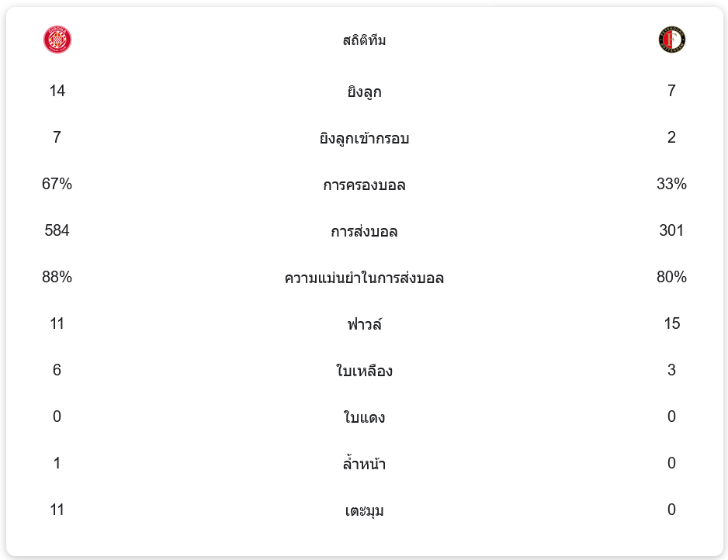The width and height of the screenshot is (728, 560).
Task: Select the สถิติทีม header title
Action: (364, 40)
